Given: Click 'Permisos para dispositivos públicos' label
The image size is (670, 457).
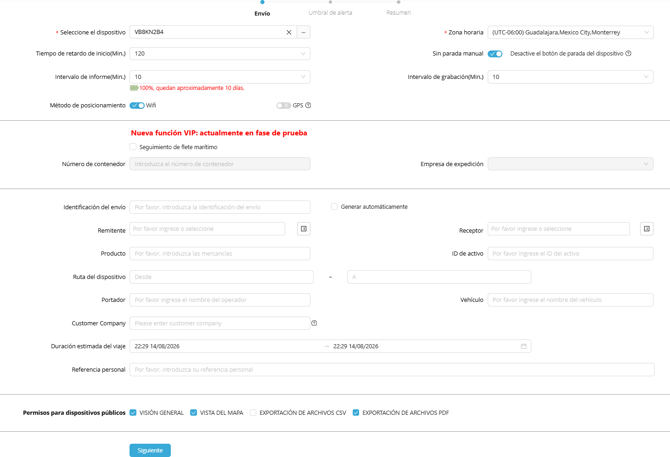Looking at the screenshot, I should tap(74, 413).
